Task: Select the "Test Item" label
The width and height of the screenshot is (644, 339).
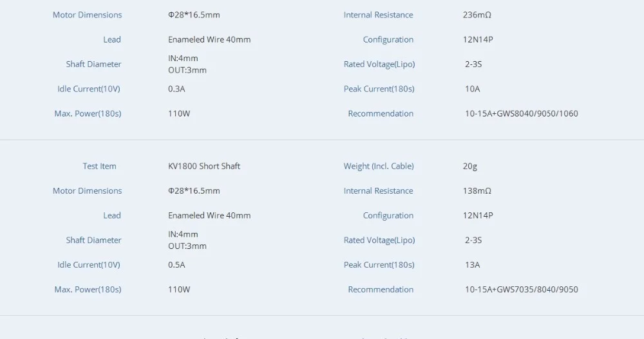Action: [99, 166]
